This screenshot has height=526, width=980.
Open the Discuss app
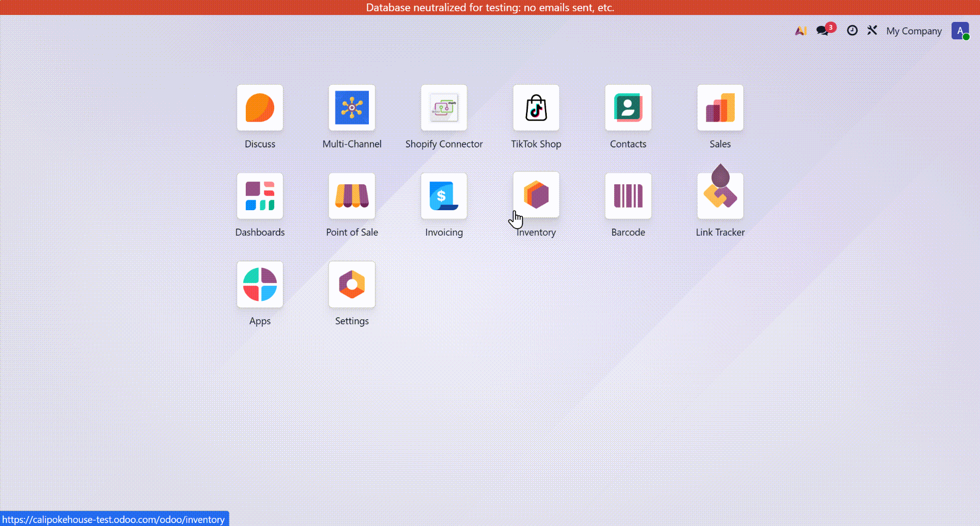click(260, 108)
